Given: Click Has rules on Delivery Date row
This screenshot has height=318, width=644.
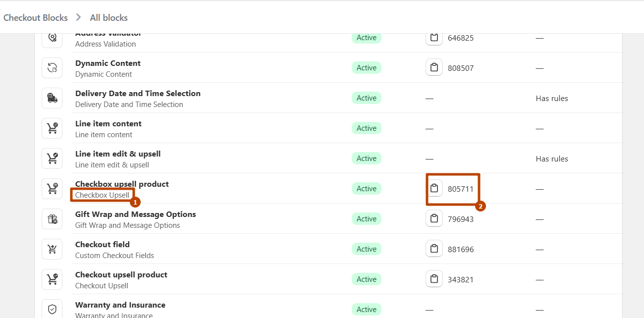Looking at the screenshot, I should point(552,99).
